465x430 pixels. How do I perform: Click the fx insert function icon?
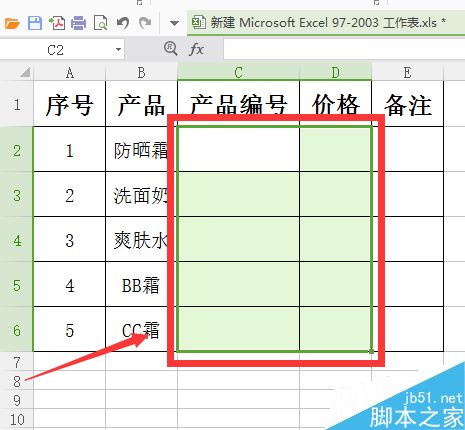point(196,49)
